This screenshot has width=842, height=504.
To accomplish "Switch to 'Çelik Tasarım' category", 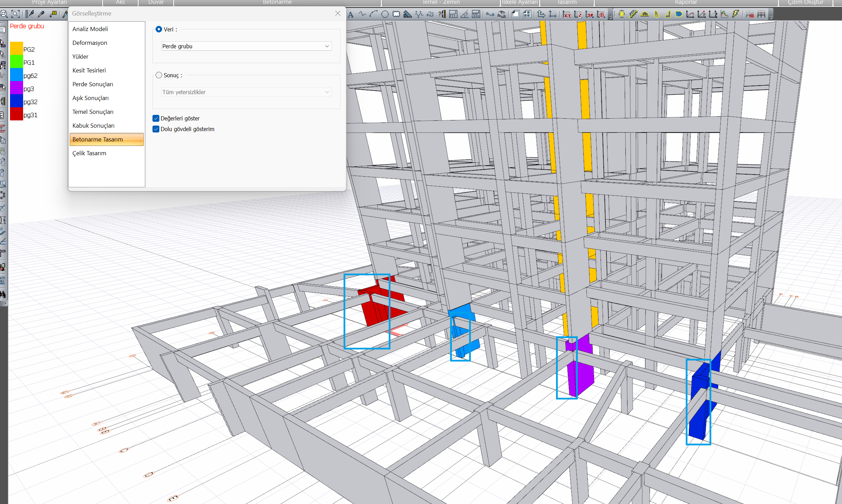I will tap(89, 153).
